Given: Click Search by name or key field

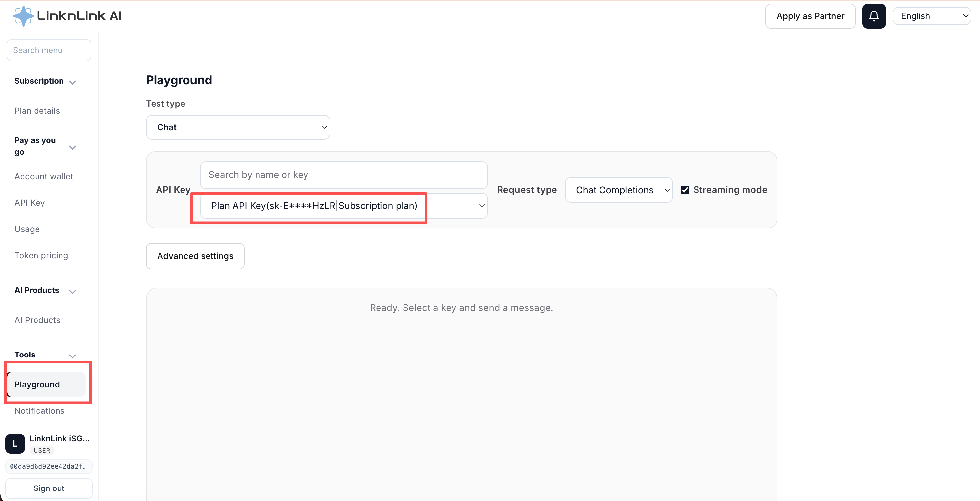Looking at the screenshot, I should point(344,175).
